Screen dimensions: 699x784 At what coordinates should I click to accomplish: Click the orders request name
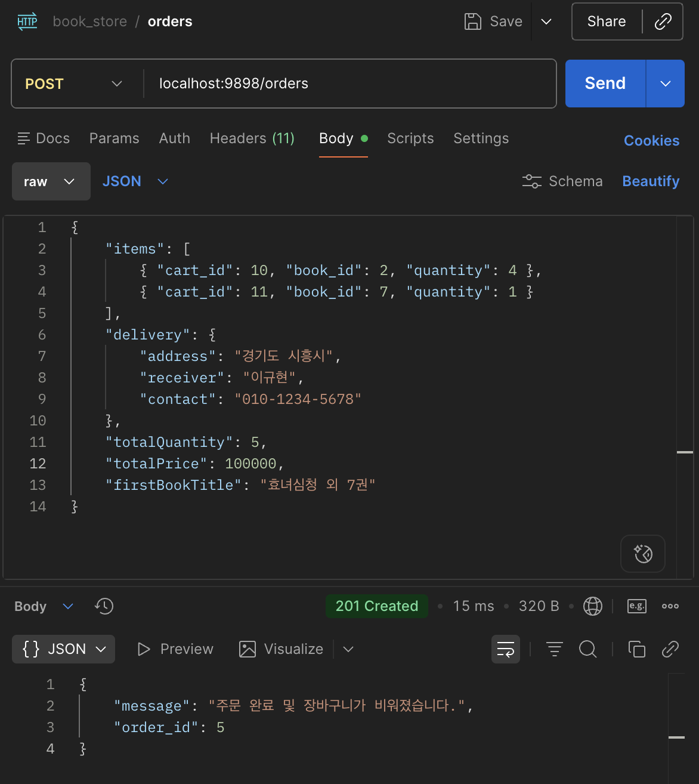tap(170, 21)
